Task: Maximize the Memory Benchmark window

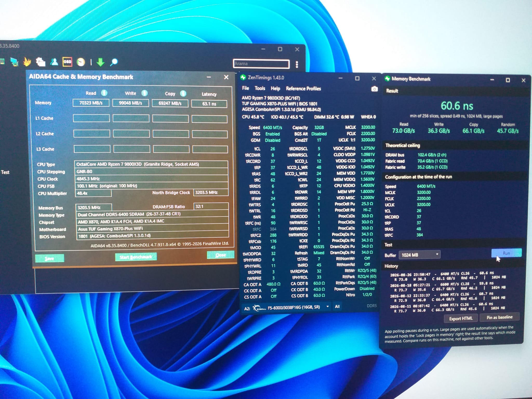Action: [508, 80]
